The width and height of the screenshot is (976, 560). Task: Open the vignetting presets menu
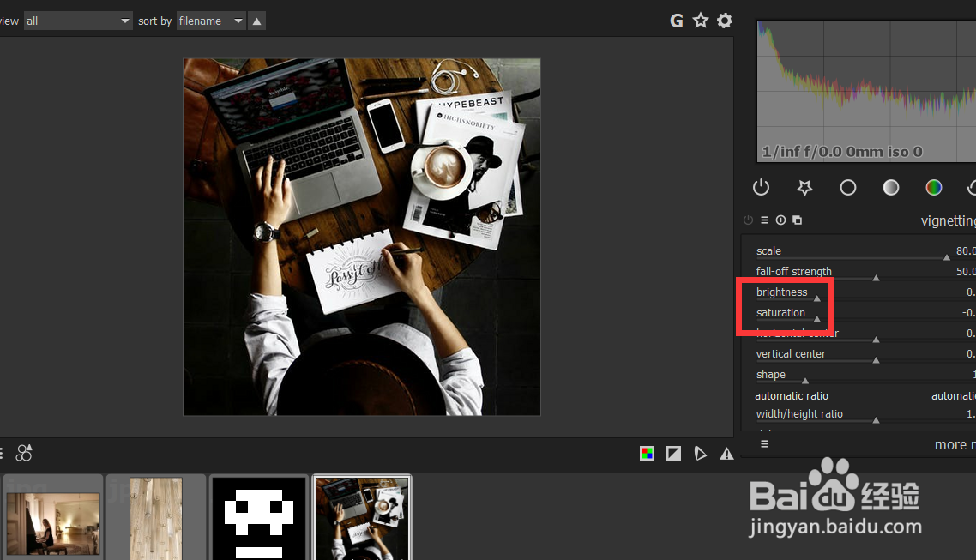pyautogui.click(x=764, y=220)
